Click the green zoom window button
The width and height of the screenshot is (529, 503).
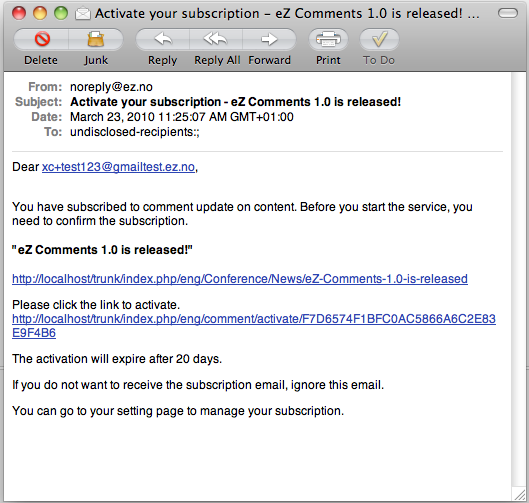coord(61,13)
